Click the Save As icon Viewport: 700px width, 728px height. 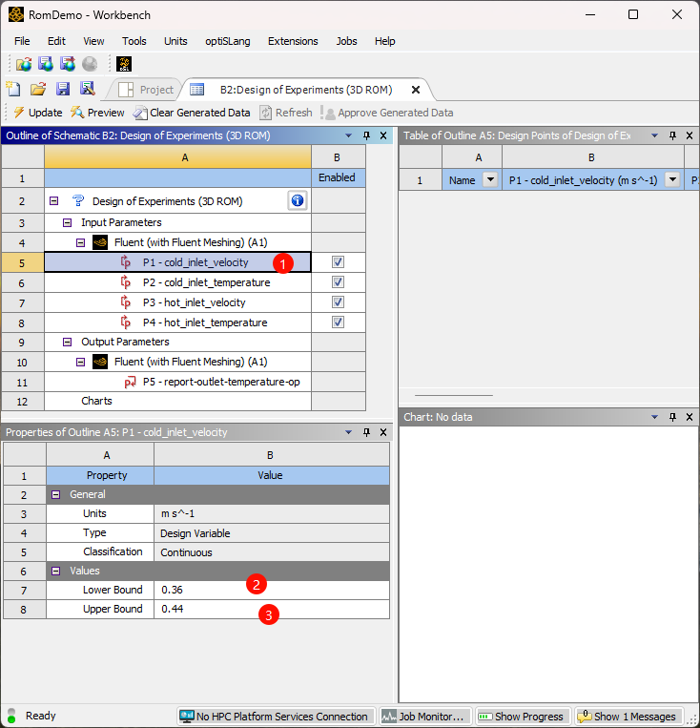point(87,89)
